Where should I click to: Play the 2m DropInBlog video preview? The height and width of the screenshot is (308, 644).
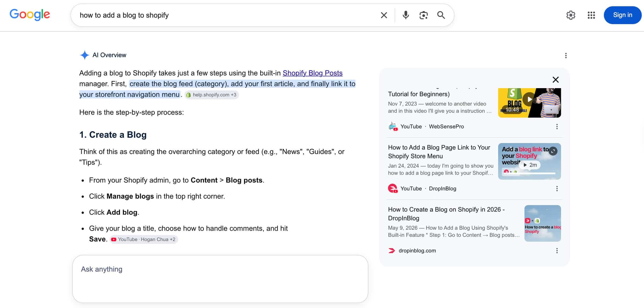[530, 165]
